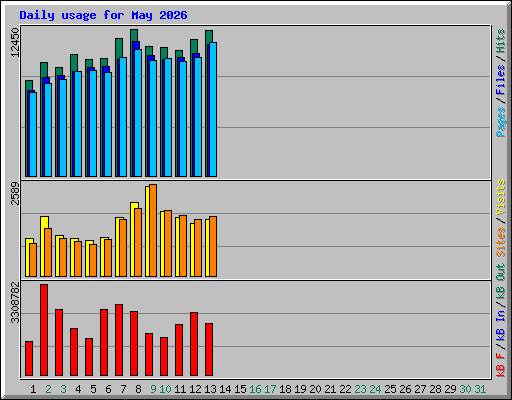Click day 3 on the x-axis
The width and height of the screenshot is (512, 400).
coord(63,389)
